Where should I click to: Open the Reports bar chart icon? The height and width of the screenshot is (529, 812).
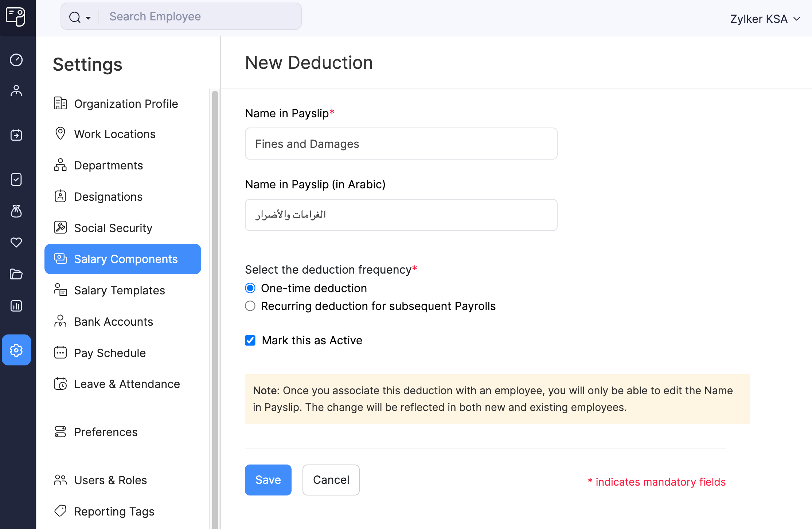(16, 306)
